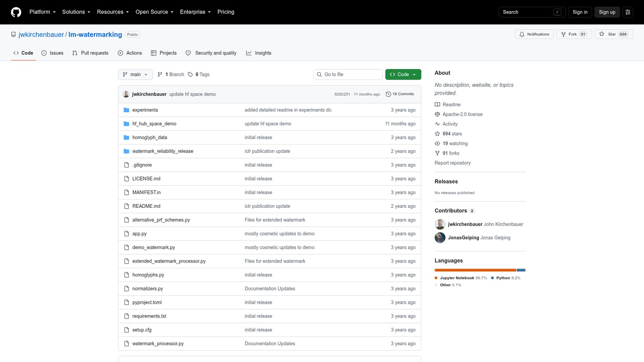Open the hf_hub_space_demo folder
The width and height of the screenshot is (644, 362).
click(154, 124)
